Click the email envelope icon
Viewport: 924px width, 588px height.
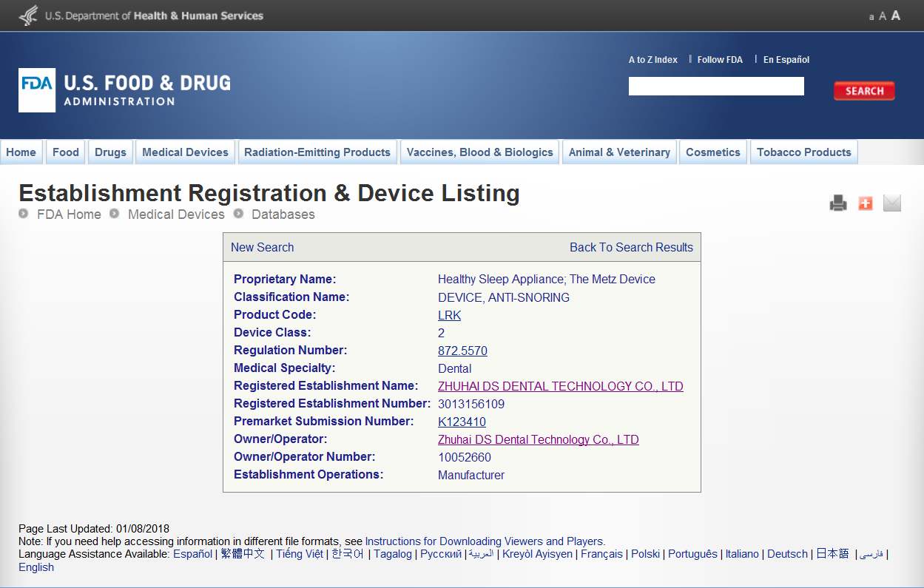pos(892,203)
